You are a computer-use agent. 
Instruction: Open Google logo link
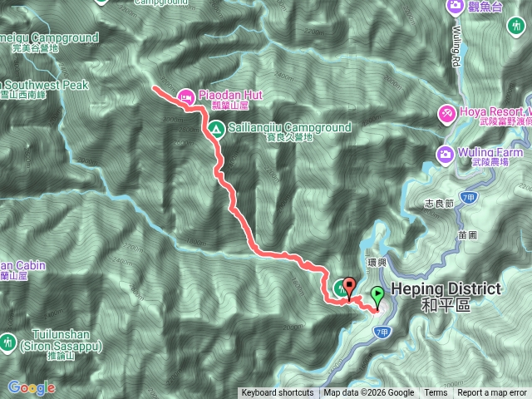[32, 388]
